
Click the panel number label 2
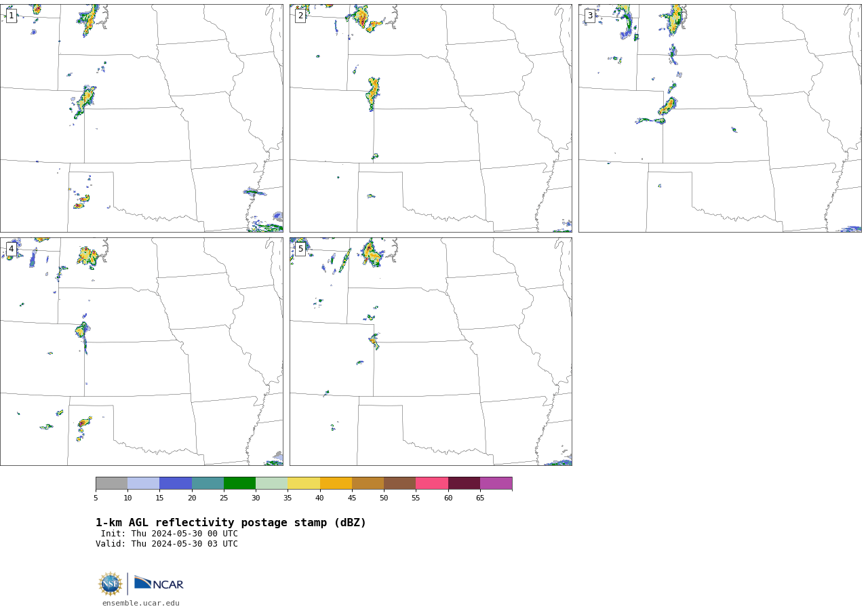click(x=300, y=16)
